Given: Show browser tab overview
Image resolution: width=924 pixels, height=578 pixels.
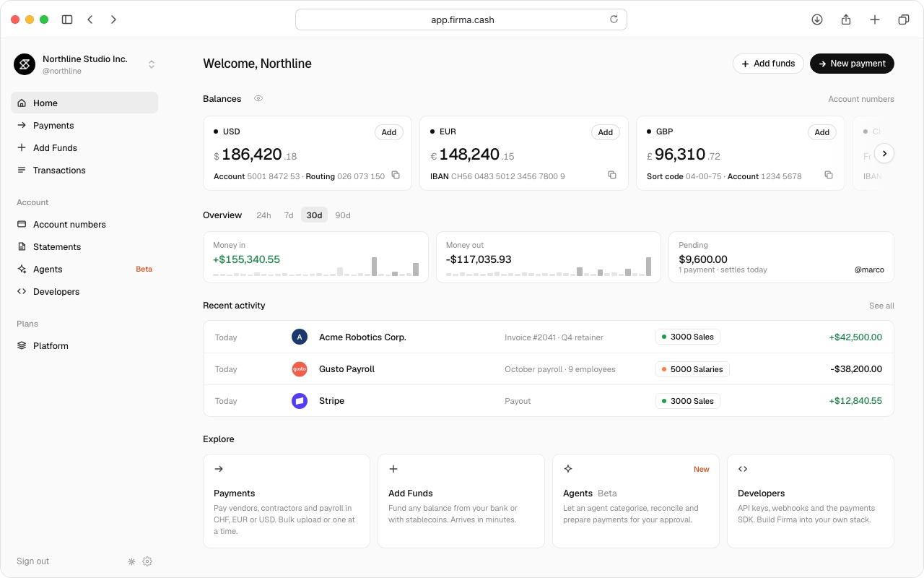Looking at the screenshot, I should (904, 20).
